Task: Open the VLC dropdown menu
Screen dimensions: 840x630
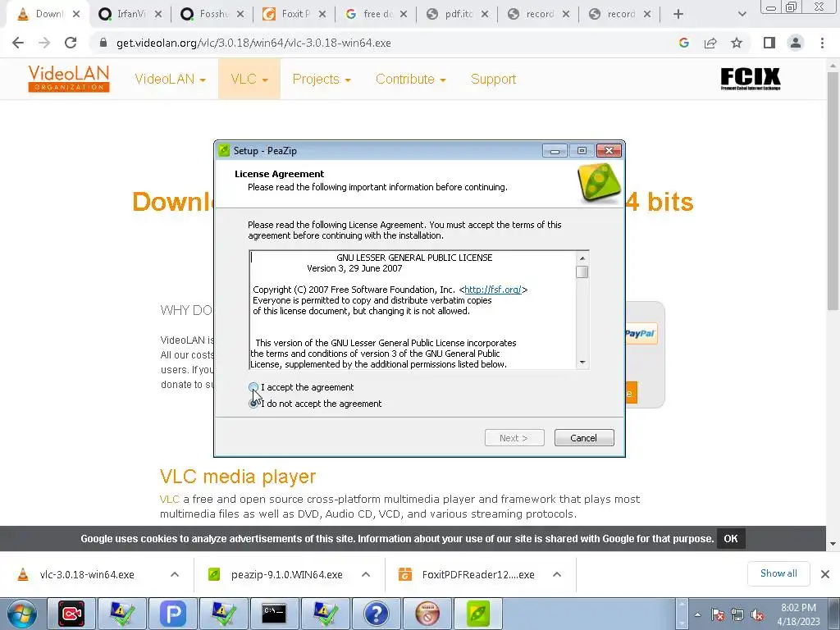Action: tap(249, 80)
